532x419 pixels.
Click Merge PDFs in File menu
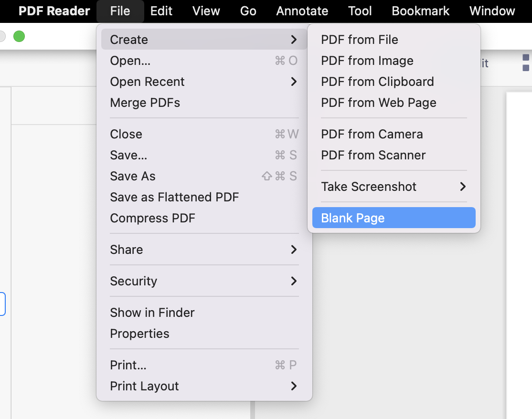[145, 103]
